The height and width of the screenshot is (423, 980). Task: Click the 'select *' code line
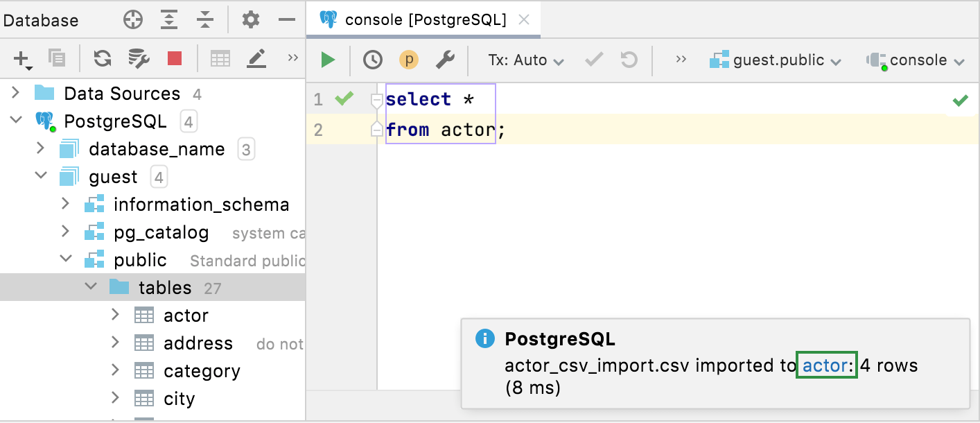coord(430,100)
